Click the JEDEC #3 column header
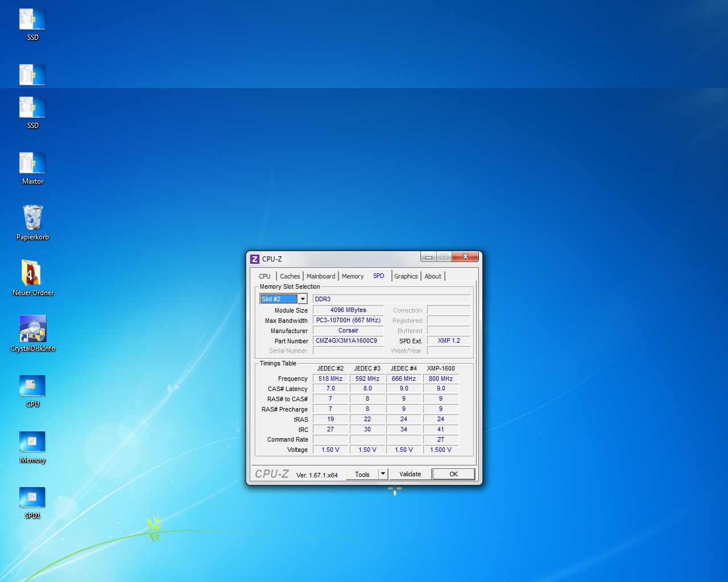 (x=367, y=368)
